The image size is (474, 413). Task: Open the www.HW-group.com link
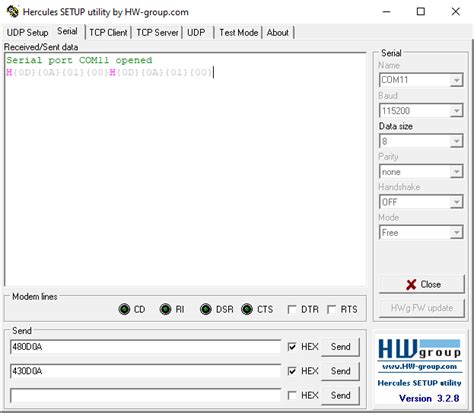419,366
